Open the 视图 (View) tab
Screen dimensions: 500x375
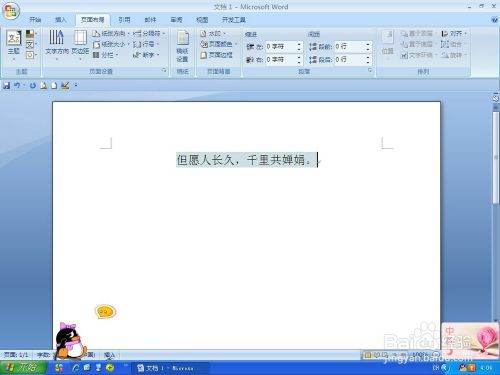coord(202,20)
